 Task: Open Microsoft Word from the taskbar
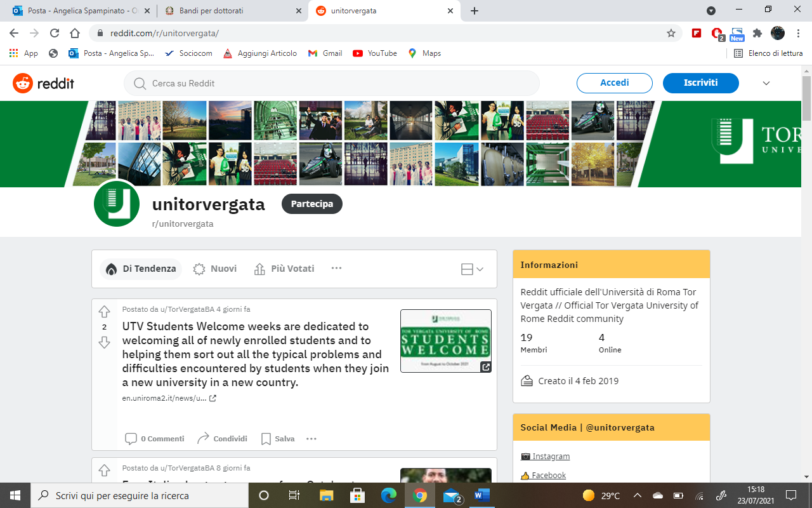click(x=482, y=495)
